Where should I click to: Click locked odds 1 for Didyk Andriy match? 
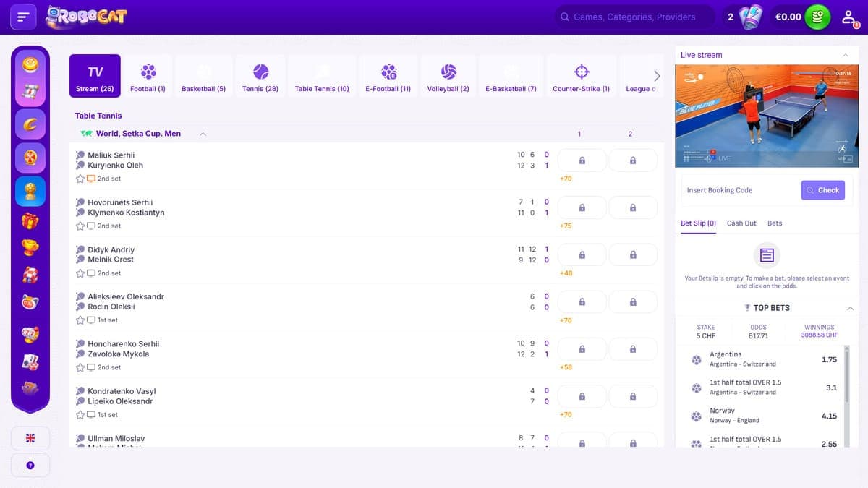tap(582, 254)
